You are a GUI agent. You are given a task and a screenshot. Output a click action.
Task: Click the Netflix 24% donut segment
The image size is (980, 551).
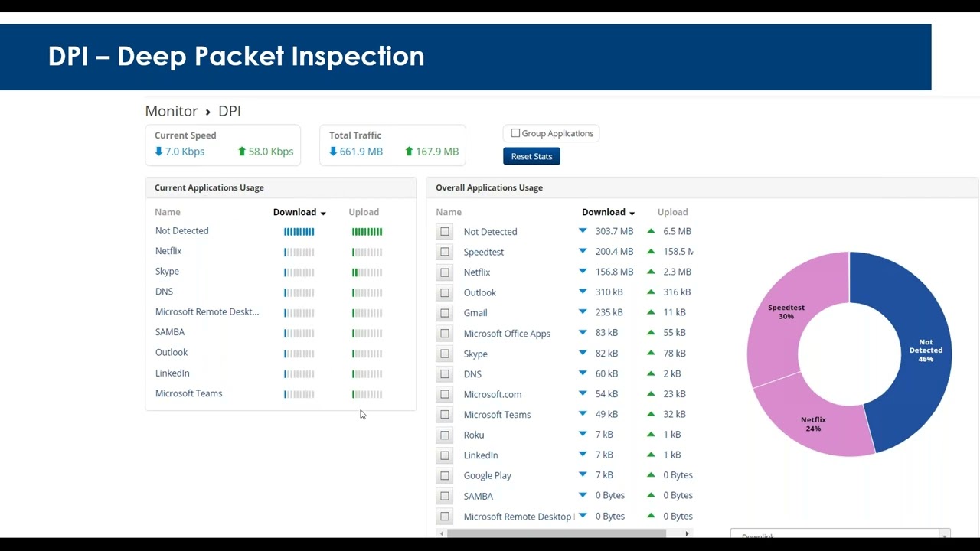tap(813, 424)
